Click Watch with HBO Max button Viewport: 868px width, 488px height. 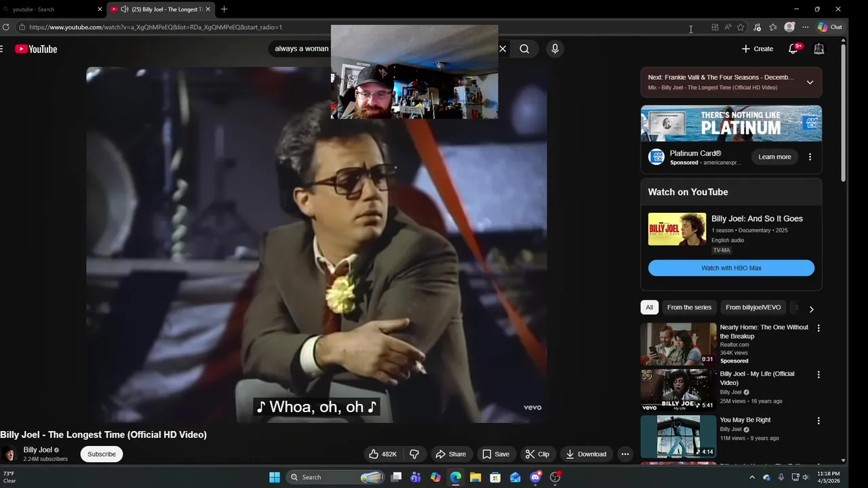[x=731, y=268]
